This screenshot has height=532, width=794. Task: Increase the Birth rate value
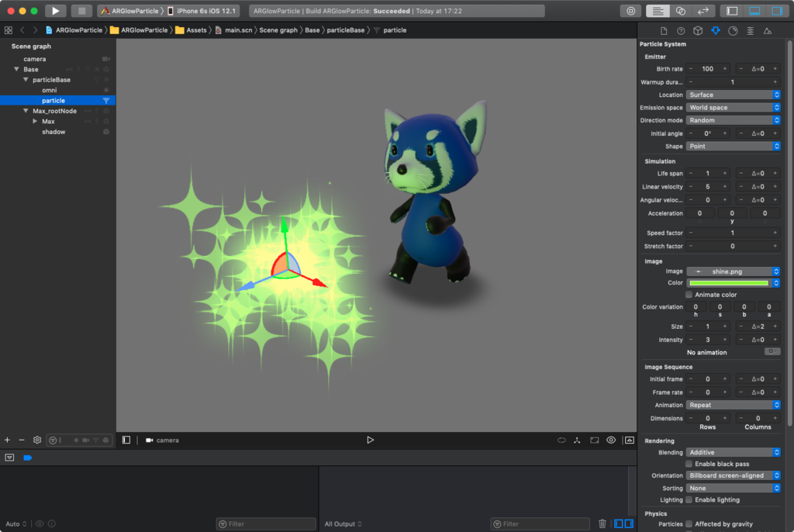[x=725, y=69]
